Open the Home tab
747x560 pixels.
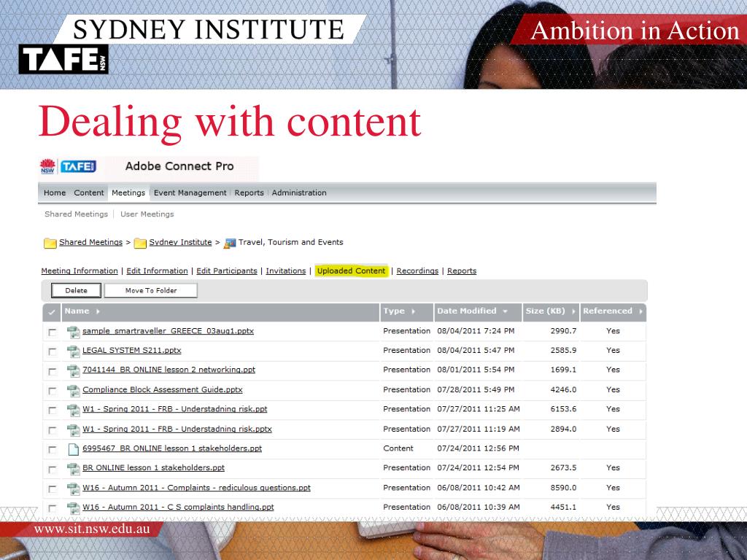[x=55, y=192]
